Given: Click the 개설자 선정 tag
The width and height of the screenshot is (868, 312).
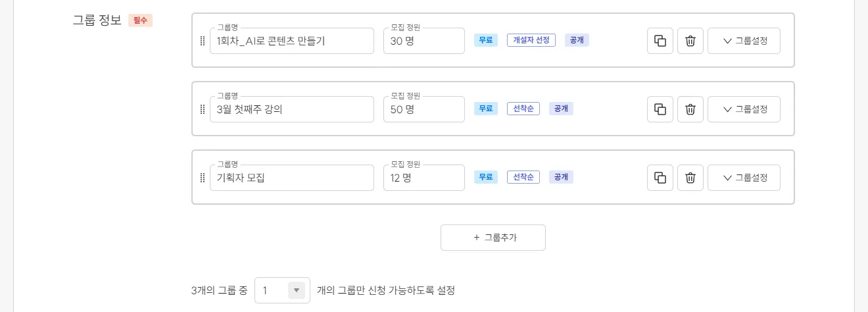Looking at the screenshot, I should tap(531, 40).
